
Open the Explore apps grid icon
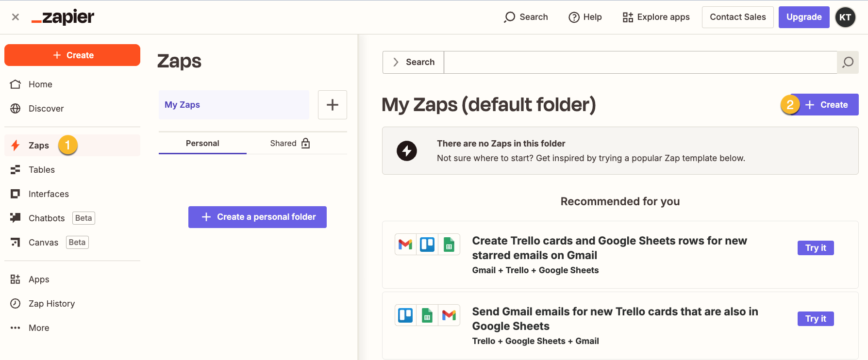click(628, 17)
